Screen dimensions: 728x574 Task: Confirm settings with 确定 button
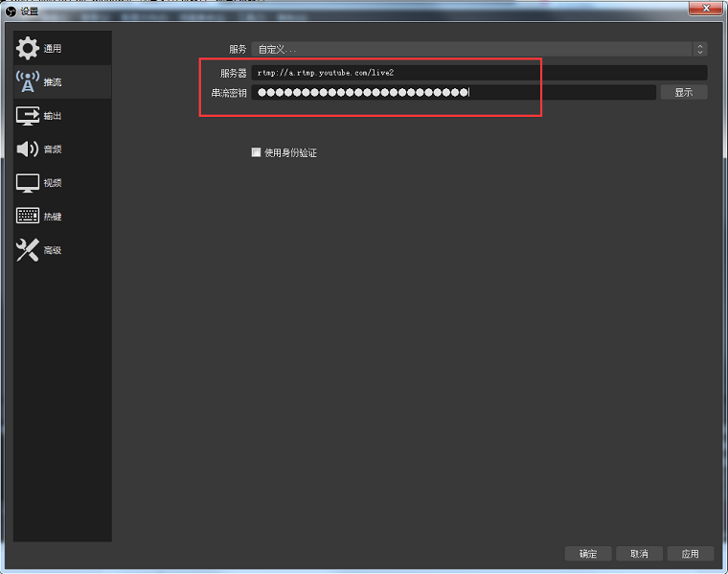[x=588, y=554]
